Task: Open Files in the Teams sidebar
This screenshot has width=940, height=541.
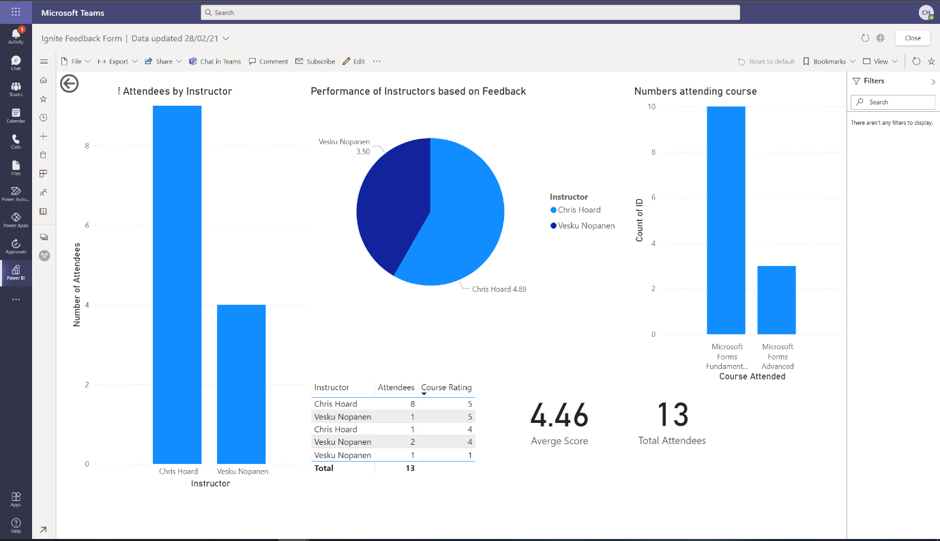Action: tap(16, 167)
